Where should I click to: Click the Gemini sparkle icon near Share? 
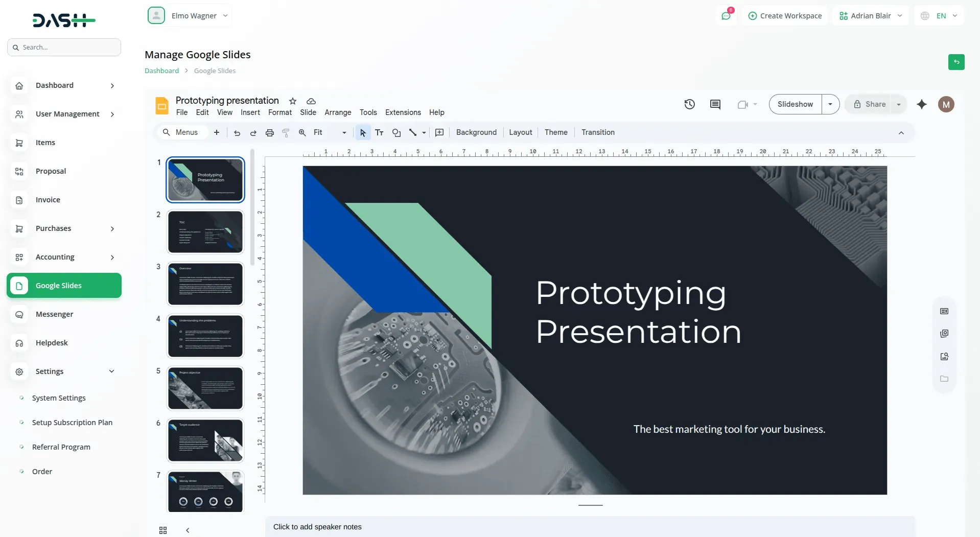[922, 104]
